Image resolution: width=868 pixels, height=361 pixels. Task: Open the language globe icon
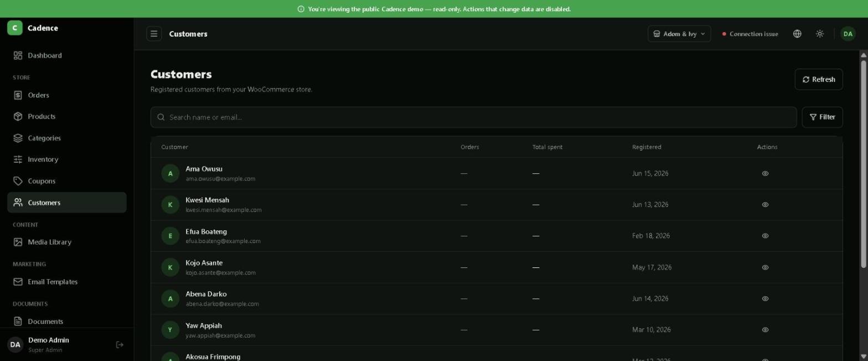pyautogui.click(x=797, y=34)
